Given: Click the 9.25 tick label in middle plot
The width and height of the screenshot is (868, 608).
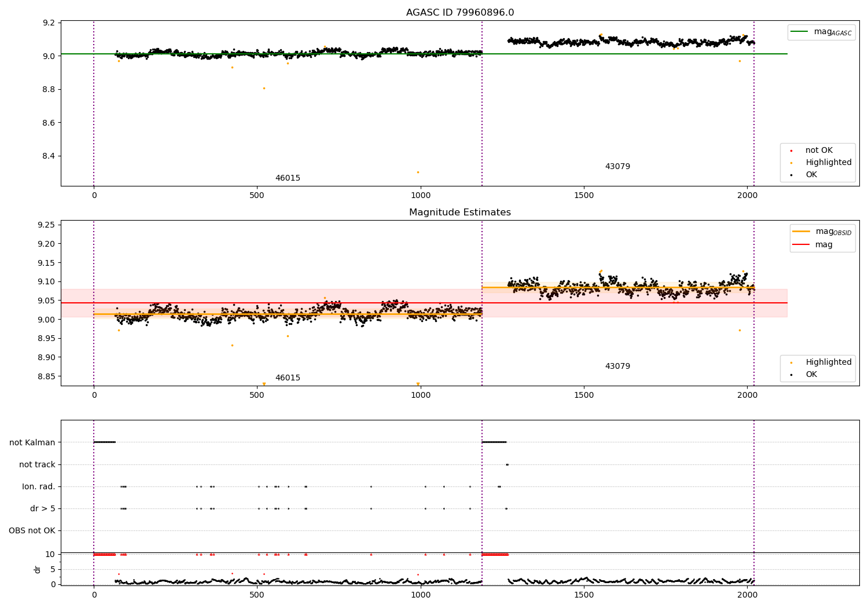Looking at the screenshot, I should (x=47, y=225).
